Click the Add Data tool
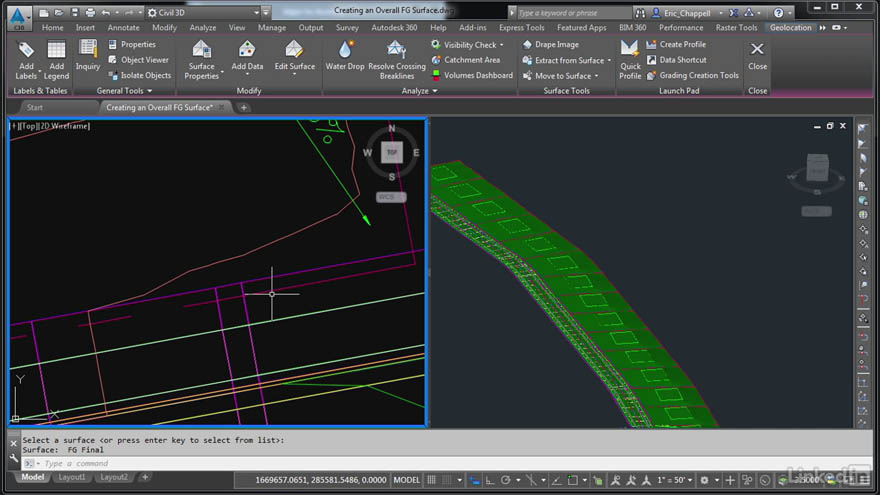880x495 pixels. point(247,56)
